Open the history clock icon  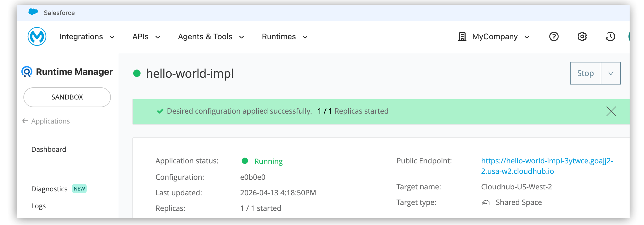(x=610, y=36)
